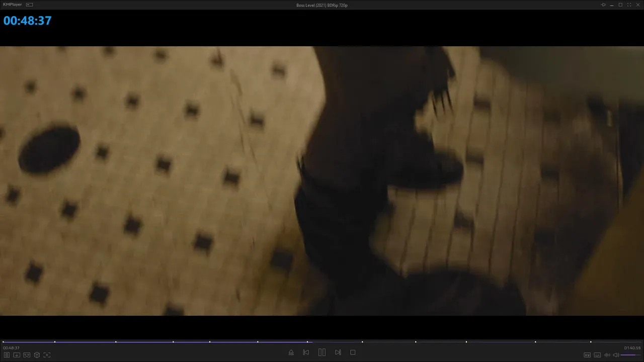This screenshot has height=362, width=644.
Task: Minimize the KMPlayer window
Action: 612,5
